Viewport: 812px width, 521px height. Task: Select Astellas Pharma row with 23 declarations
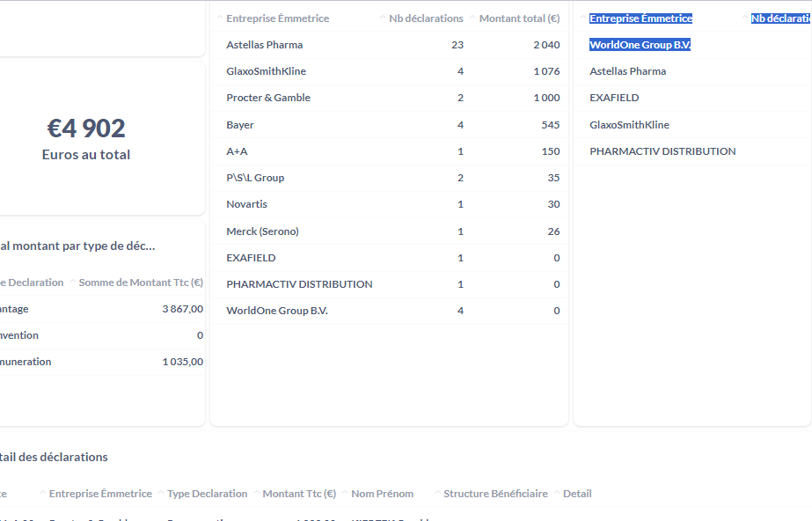point(389,45)
